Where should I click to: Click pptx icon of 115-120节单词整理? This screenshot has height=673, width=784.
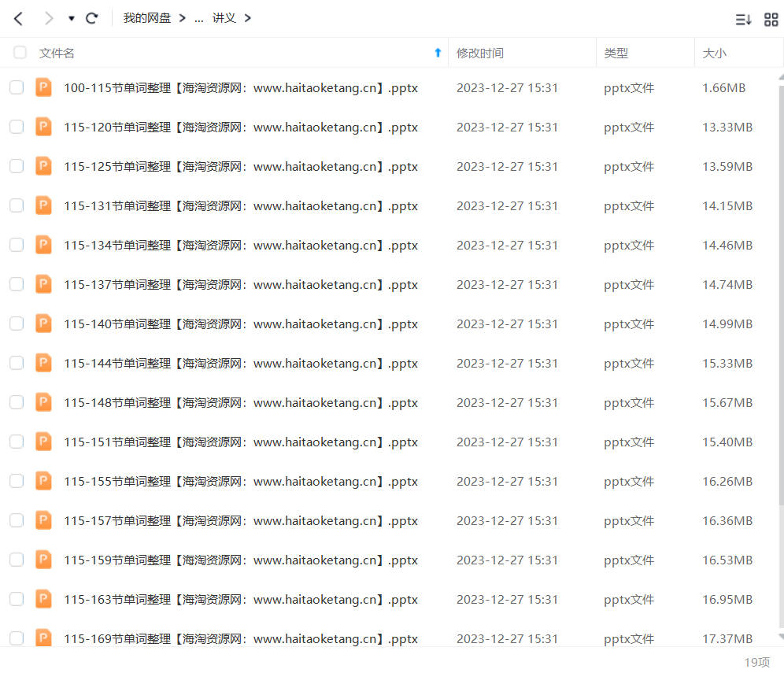point(43,127)
